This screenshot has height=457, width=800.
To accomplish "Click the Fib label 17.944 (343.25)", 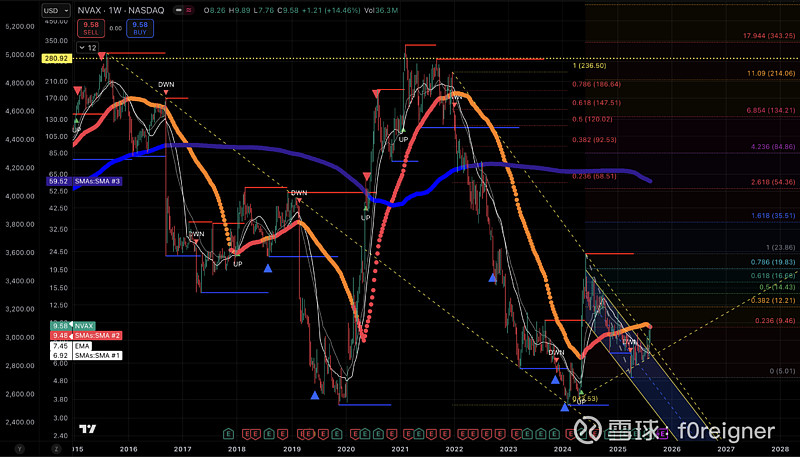I will 767,36.
